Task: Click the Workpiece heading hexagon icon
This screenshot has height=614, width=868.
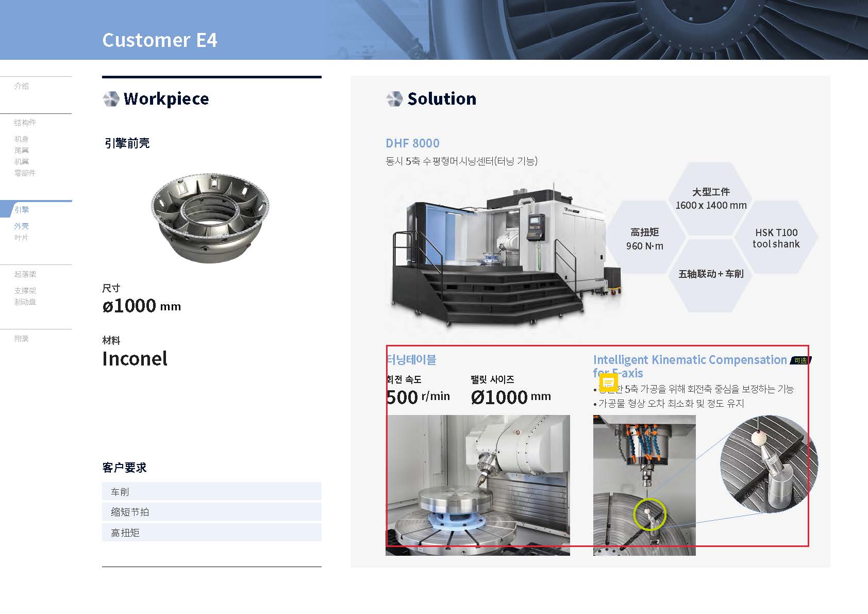Action: tap(111, 99)
